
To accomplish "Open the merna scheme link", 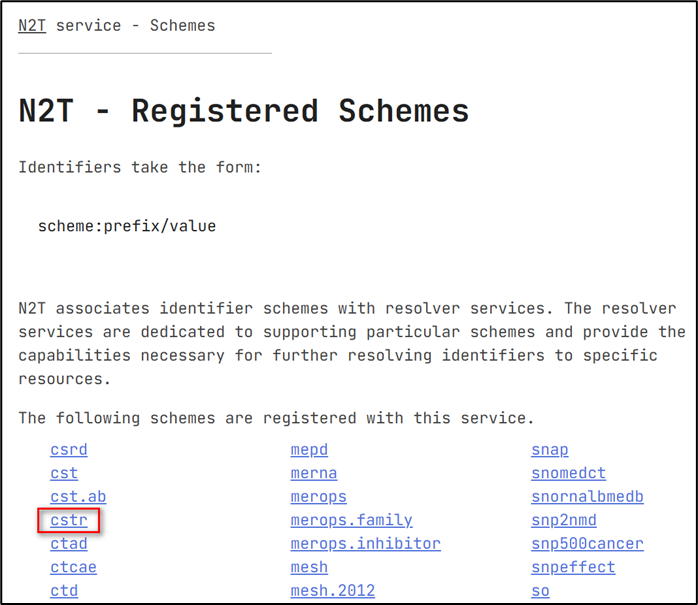I will pos(314,473).
